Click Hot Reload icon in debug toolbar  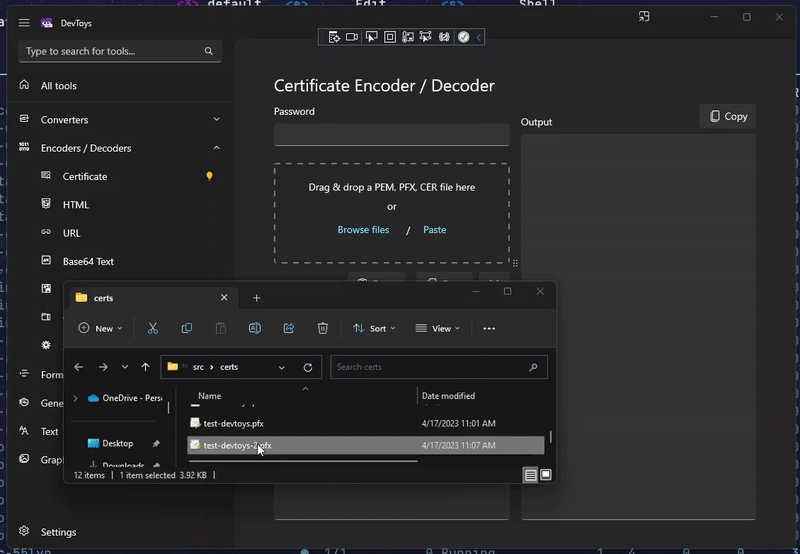[x=444, y=37]
